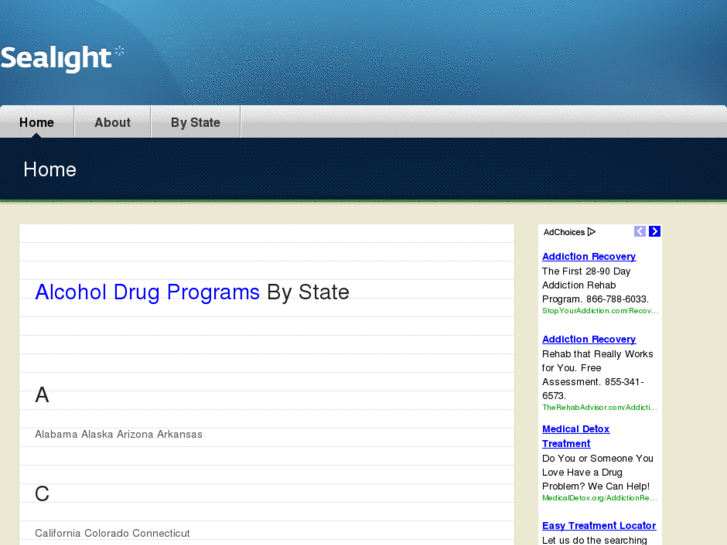
Task: Select Connecticut from the state list
Action: click(161, 533)
